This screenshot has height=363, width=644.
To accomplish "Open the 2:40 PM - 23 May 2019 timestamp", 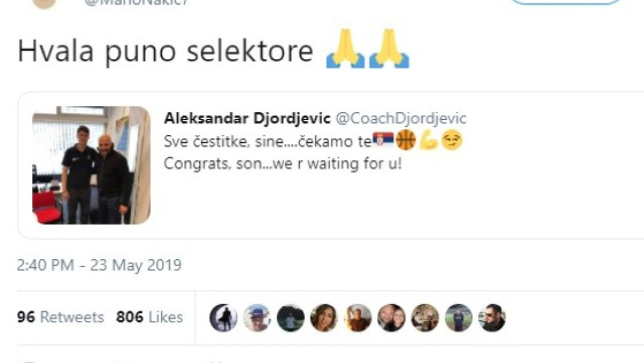I will [x=99, y=265].
